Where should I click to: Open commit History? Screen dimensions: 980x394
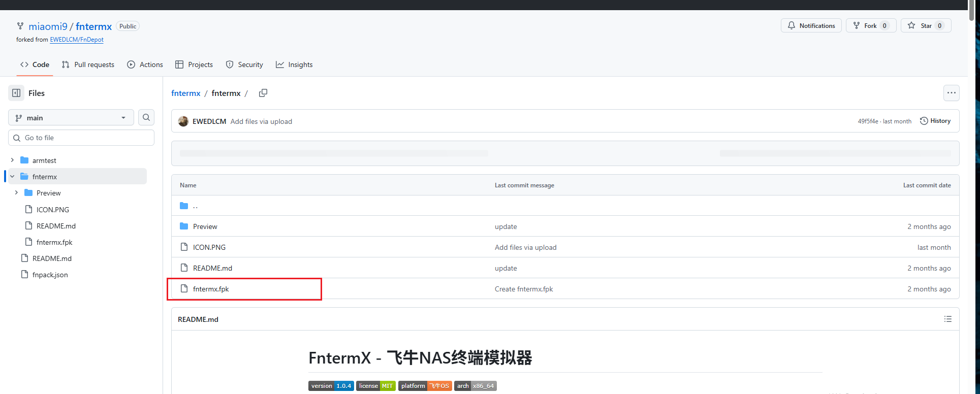[935, 121]
